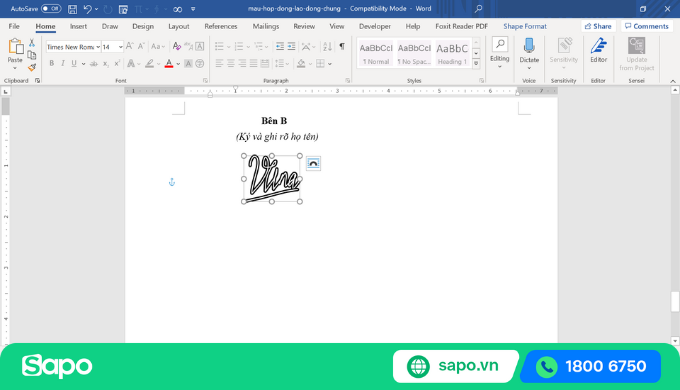680x390 pixels.
Task: Switch to the Design tab
Action: [143, 26]
